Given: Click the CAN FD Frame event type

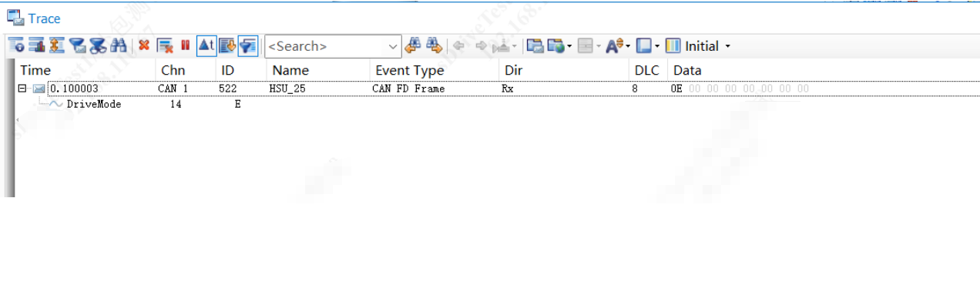Looking at the screenshot, I should pyautogui.click(x=408, y=89).
